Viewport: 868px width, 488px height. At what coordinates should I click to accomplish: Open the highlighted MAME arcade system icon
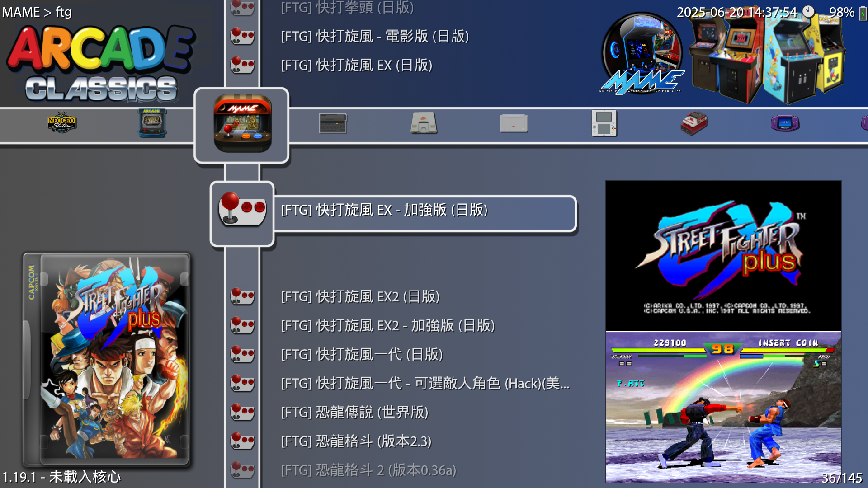click(x=242, y=123)
